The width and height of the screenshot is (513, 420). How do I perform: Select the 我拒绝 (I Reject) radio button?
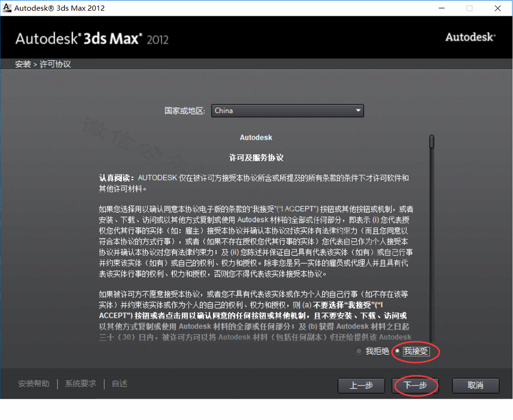coord(359,351)
